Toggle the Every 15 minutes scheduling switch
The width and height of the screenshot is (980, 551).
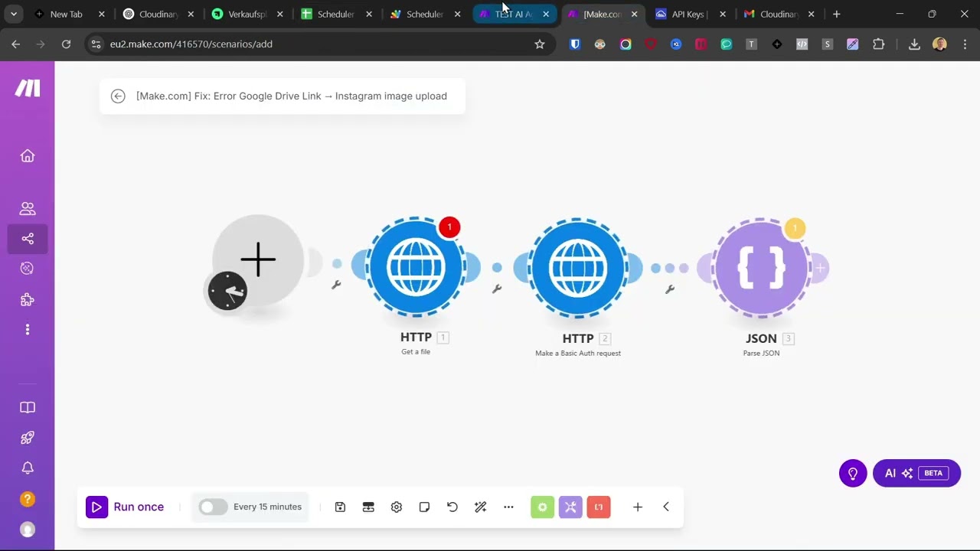(x=213, y=507)
